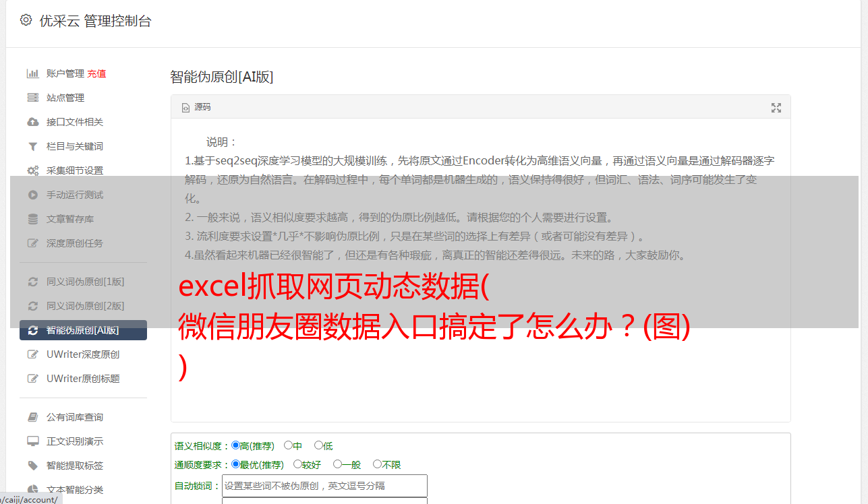Screen dimensions: 868x504
Task: Click the cloud upload icon for 接口文件相关
Action: pyautogui.click(x=32, y=122)
